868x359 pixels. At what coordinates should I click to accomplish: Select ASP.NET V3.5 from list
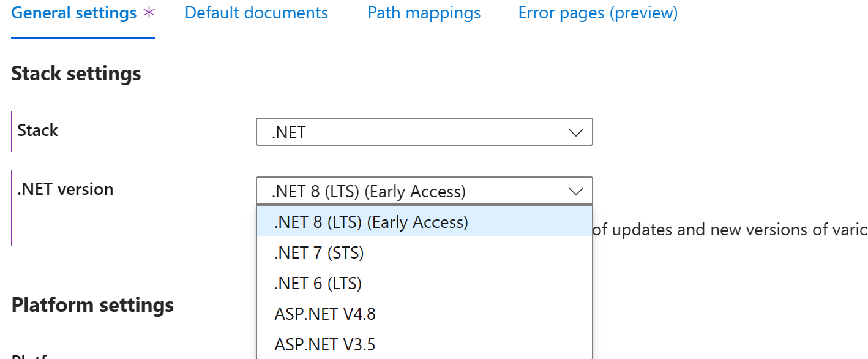[424, 344]
